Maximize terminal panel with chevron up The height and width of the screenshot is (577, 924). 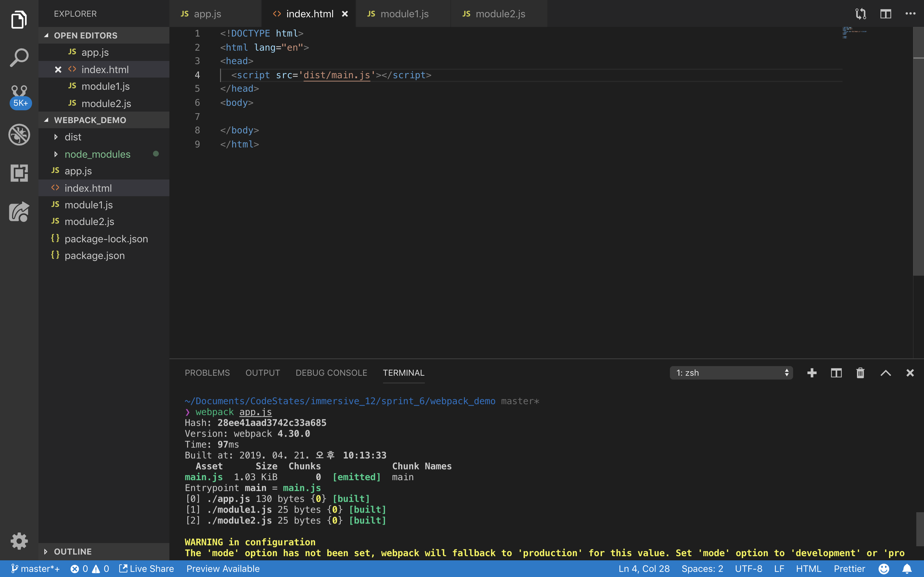(x=886, y=373)
